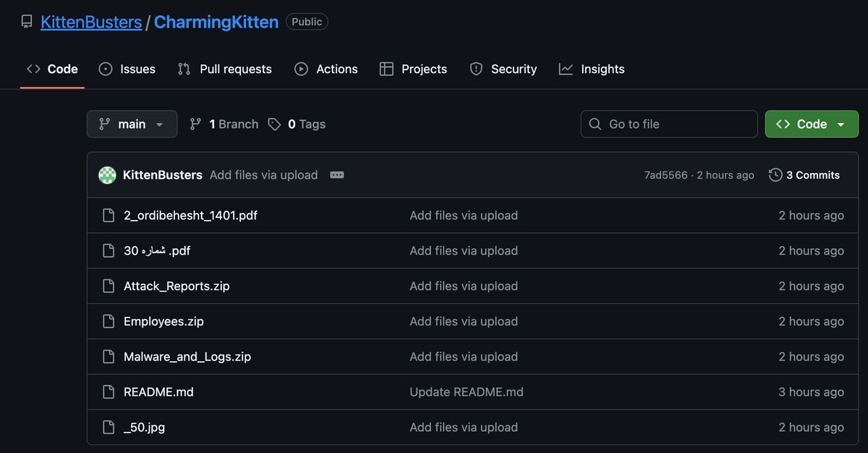Screen dimensions: 868x453
Task: Open the main branch dropdown
Action: [131, 124]
